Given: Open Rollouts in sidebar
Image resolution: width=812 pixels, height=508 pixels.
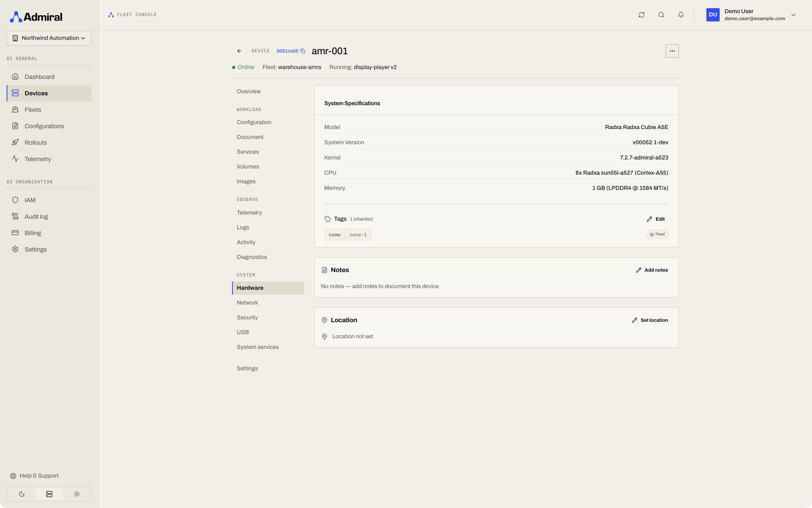Looking at the screenshot, I should point(49,143).
